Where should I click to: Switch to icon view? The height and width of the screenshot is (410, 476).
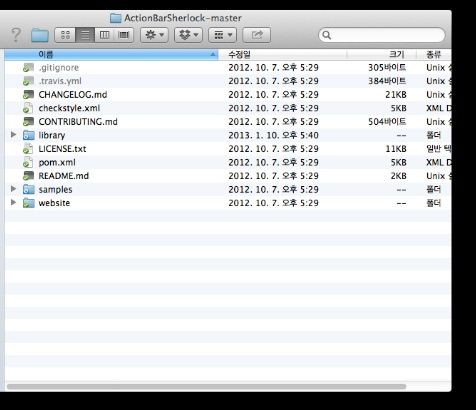(65, 35)
